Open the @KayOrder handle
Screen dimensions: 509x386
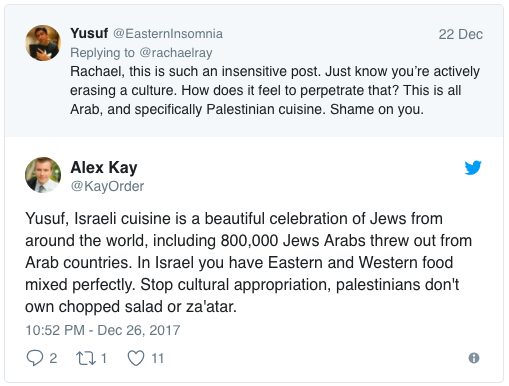pos(107,186)
